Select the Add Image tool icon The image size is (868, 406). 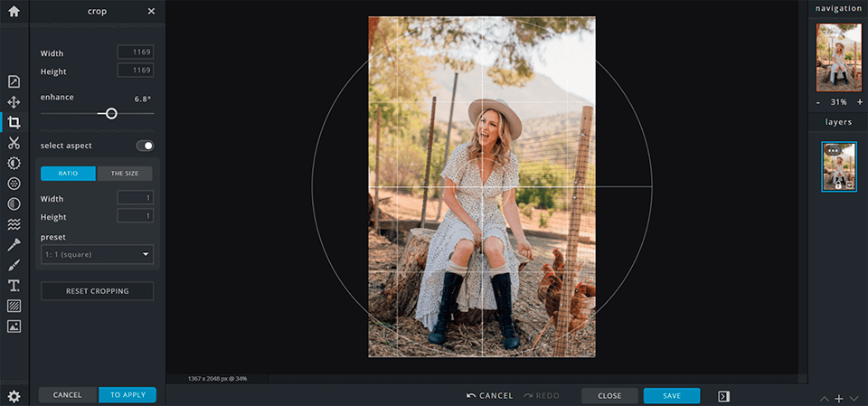tap(14, 326)
